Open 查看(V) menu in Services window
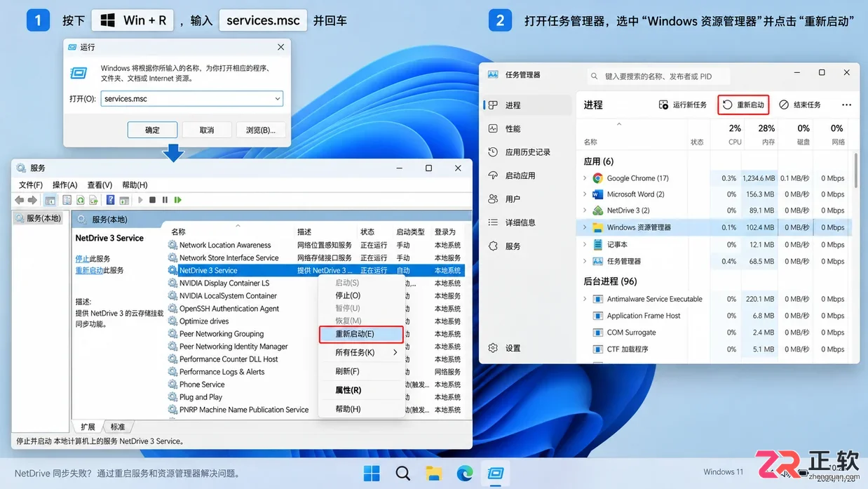This screenshot has height=489, width=868. coord(100,185)
